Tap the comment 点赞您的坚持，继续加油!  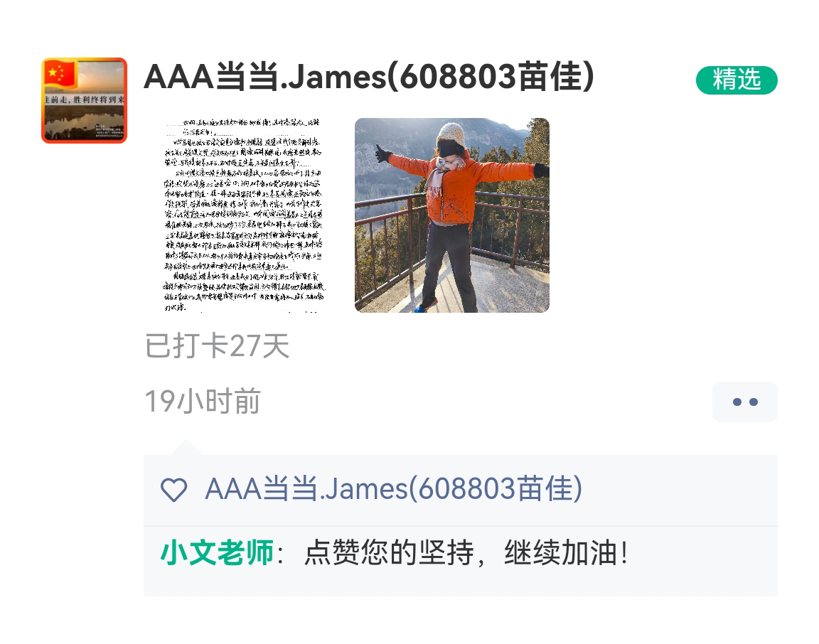(466, 552)
